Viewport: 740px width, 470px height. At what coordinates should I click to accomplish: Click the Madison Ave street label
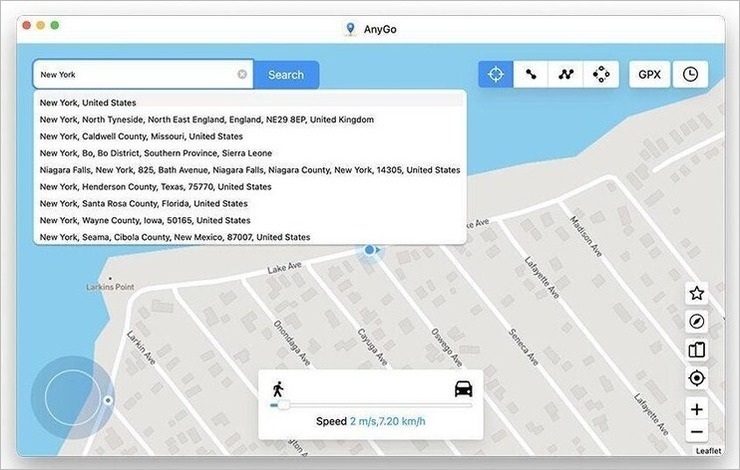click(586, 236)
